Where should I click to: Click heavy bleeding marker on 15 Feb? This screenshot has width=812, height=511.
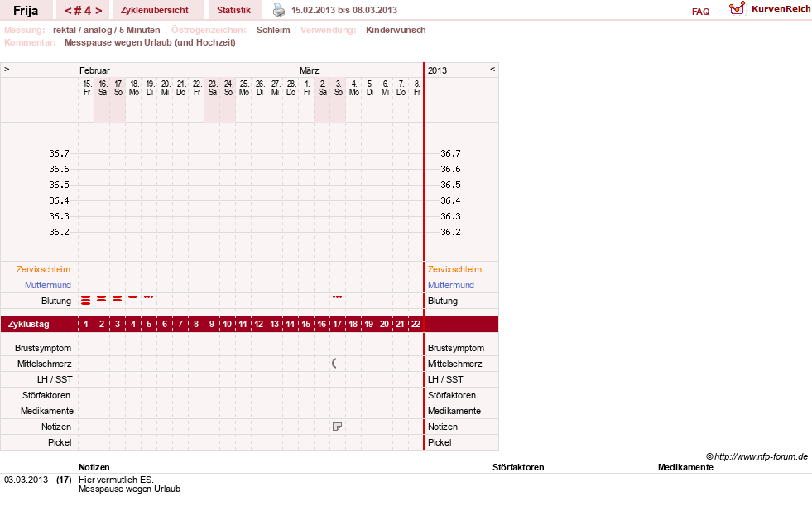[x=85, y=300]
